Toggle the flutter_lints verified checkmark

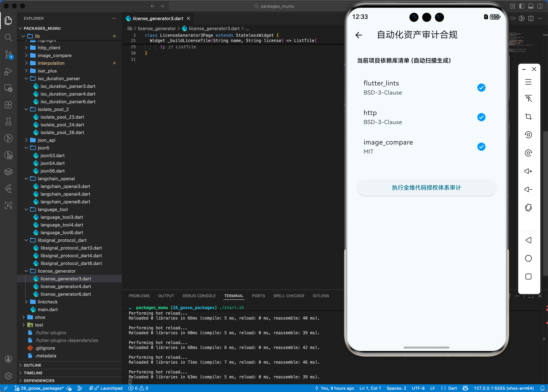point(481,88)
